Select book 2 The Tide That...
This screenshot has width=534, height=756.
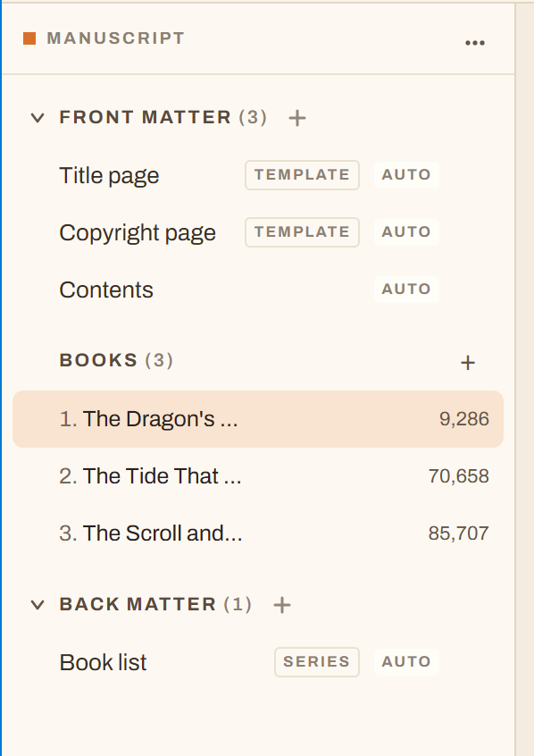click(x=258, y=476)
